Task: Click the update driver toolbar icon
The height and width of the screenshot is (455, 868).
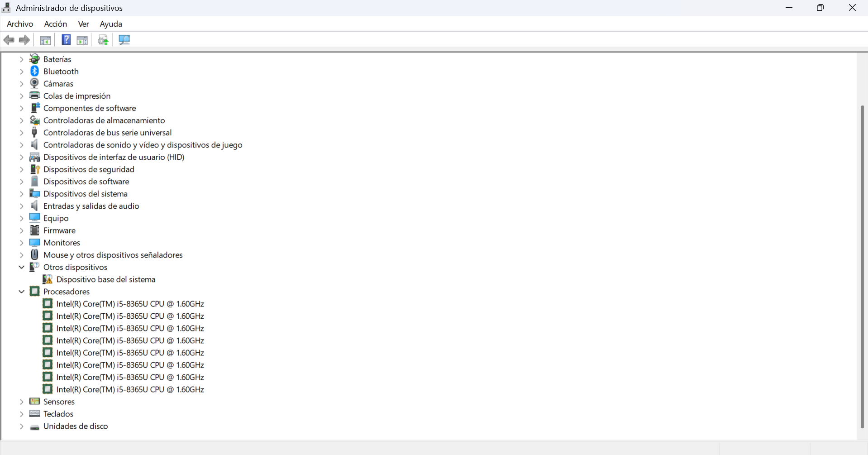Action: click(103, 40)
